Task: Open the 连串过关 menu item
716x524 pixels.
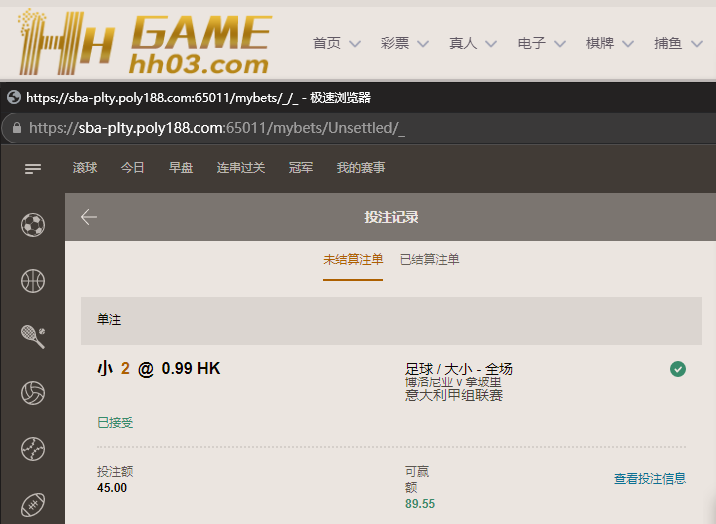Action: coord(240,168)
